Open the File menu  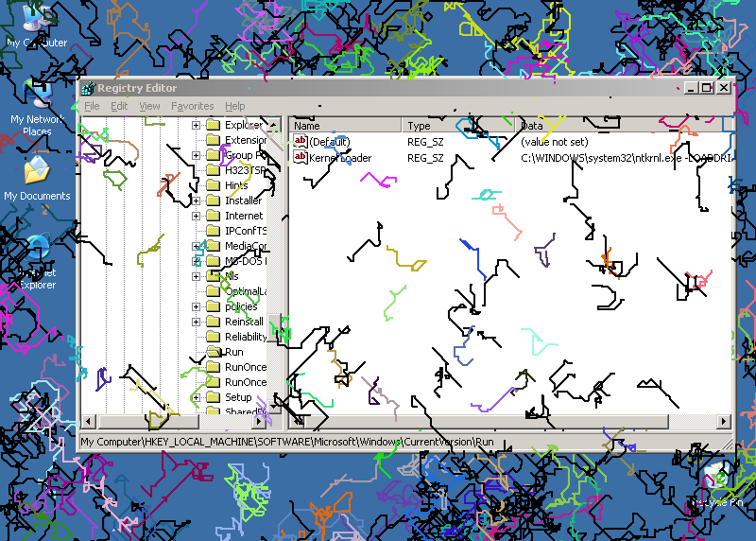click(92, 106)
